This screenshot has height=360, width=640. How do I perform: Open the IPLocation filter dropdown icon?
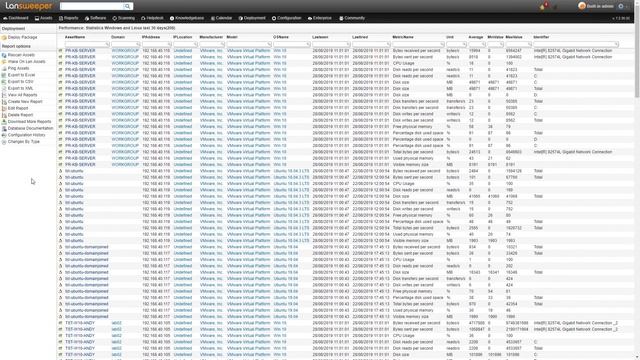[x=196, y=44]
